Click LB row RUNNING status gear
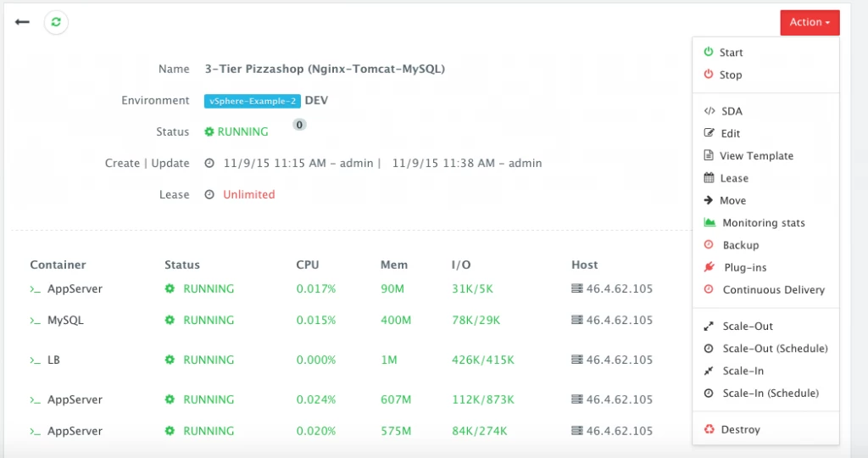Image resolution: width=868 pixels, height=458 pixels. coord(170,360)
